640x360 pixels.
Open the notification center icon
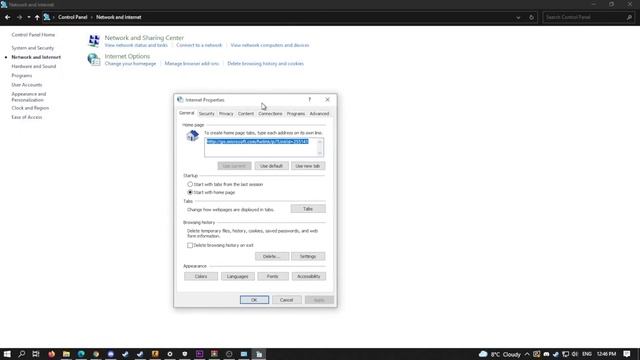click(627, 354)
